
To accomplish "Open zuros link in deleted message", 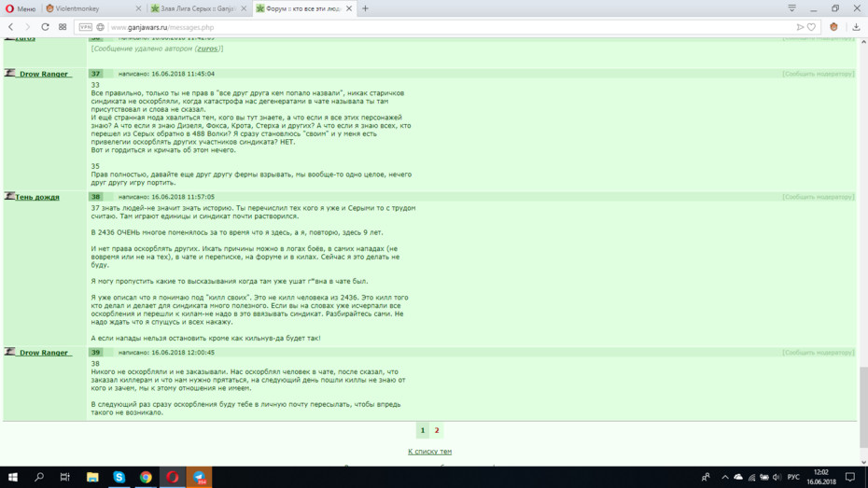I will pyautogui.click(x=207, y=49).
